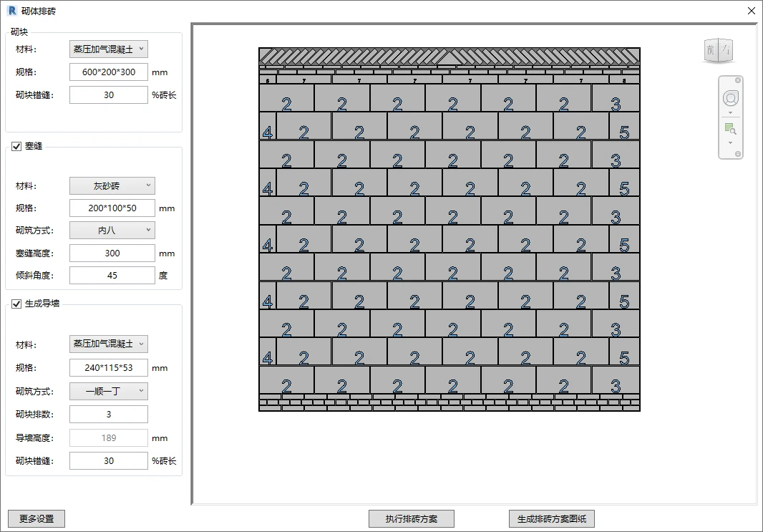Open the 塞缝 材料 dropdown 灰砂砖
Image resolution: width=763 pixels, height=532 pixels.
[112, 185]
